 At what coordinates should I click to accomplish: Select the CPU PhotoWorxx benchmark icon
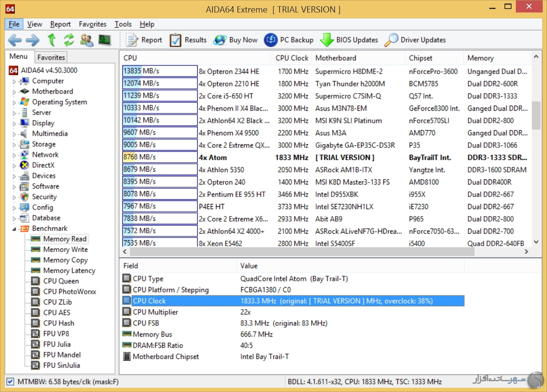[36, 291]
